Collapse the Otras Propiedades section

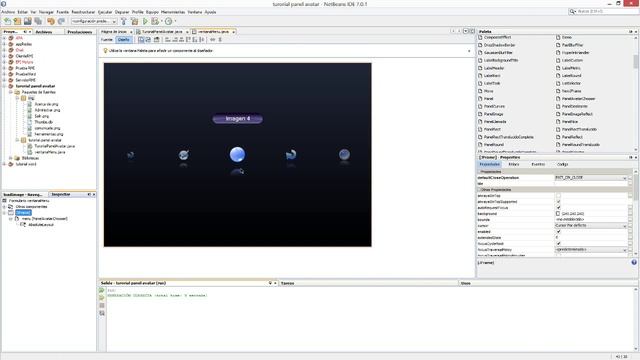tap(480, 190)
